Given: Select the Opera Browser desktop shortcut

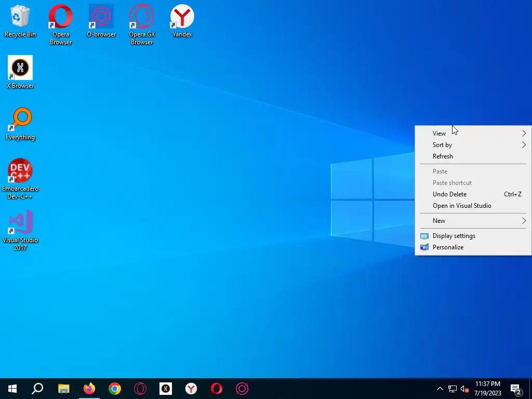Looking at the screenshot, I should click(61, 25).
